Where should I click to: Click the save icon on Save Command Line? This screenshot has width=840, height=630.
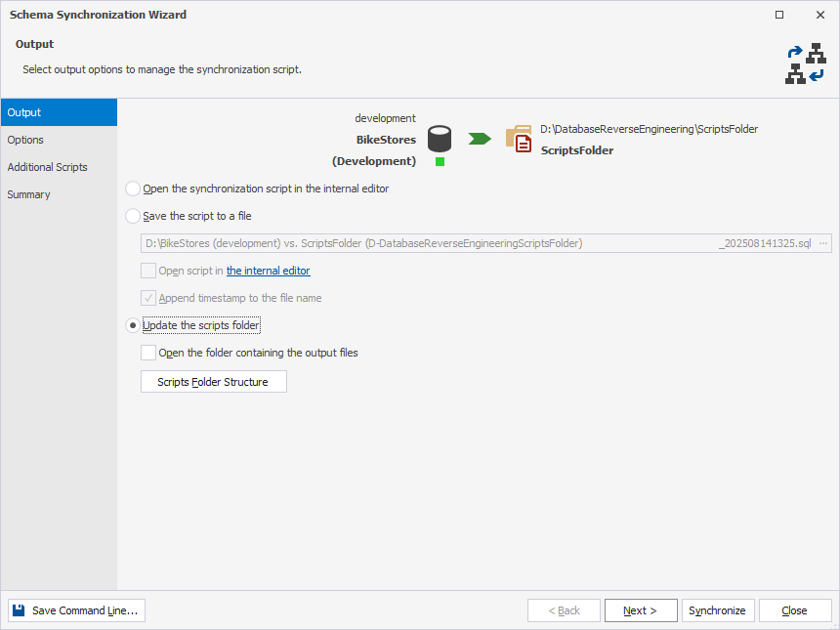tap(17, 609)
